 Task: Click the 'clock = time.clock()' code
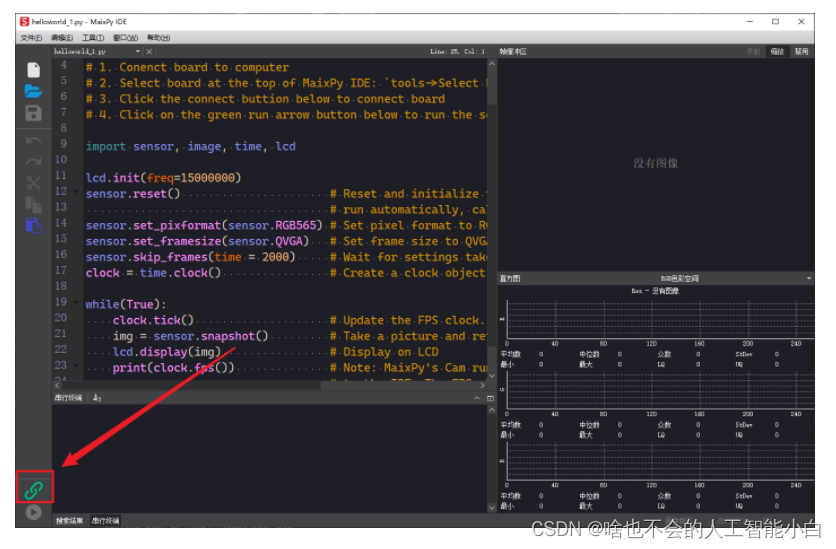coord(153,273)
